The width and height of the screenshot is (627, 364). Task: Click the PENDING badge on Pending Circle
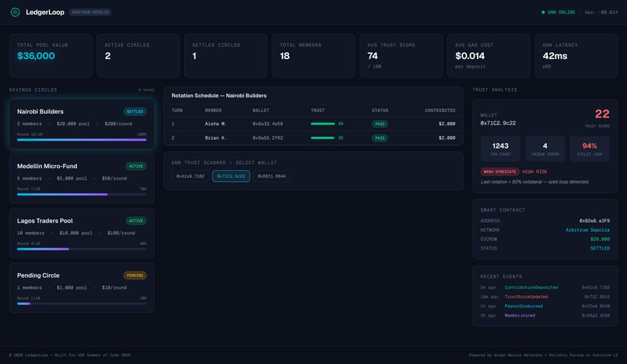[135, 275]
